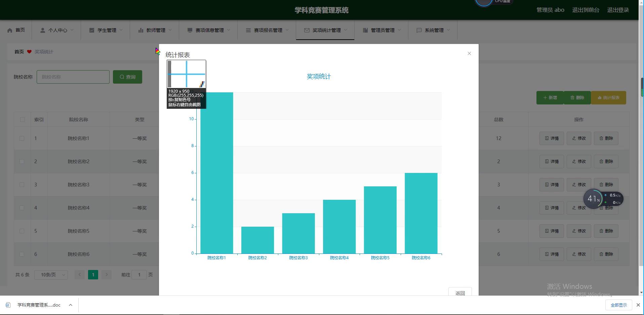644x315 pixels.
Task: Open the 管理员管理 menu
Action: 382,30
